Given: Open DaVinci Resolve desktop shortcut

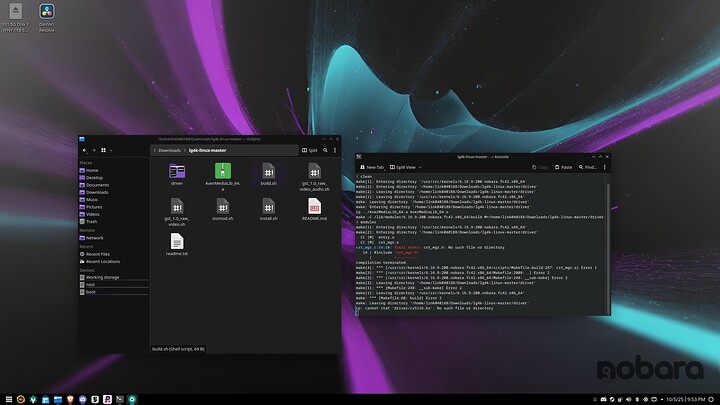Looking at the screenshot, I should coord(46,17).
